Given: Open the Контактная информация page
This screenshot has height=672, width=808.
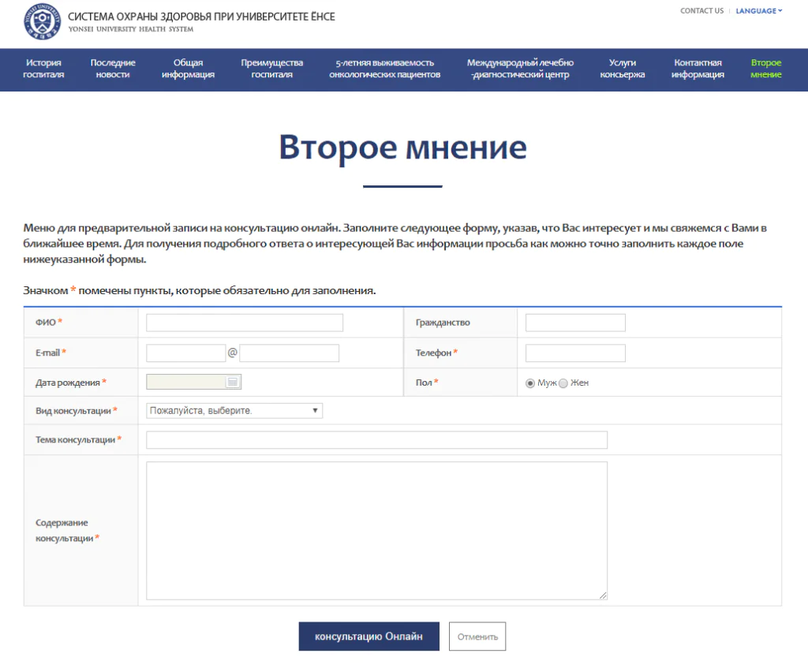Looking at the screenshot, I should 695,69.
